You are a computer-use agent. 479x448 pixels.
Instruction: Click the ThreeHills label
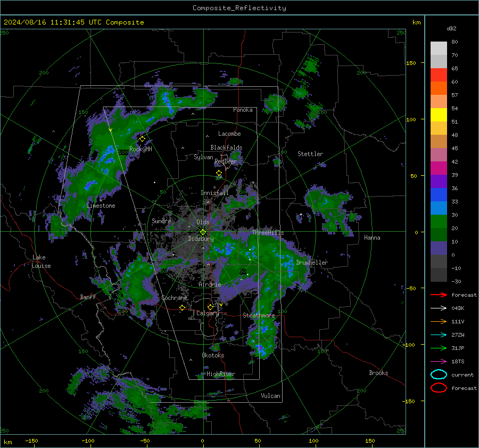[268, 233]
